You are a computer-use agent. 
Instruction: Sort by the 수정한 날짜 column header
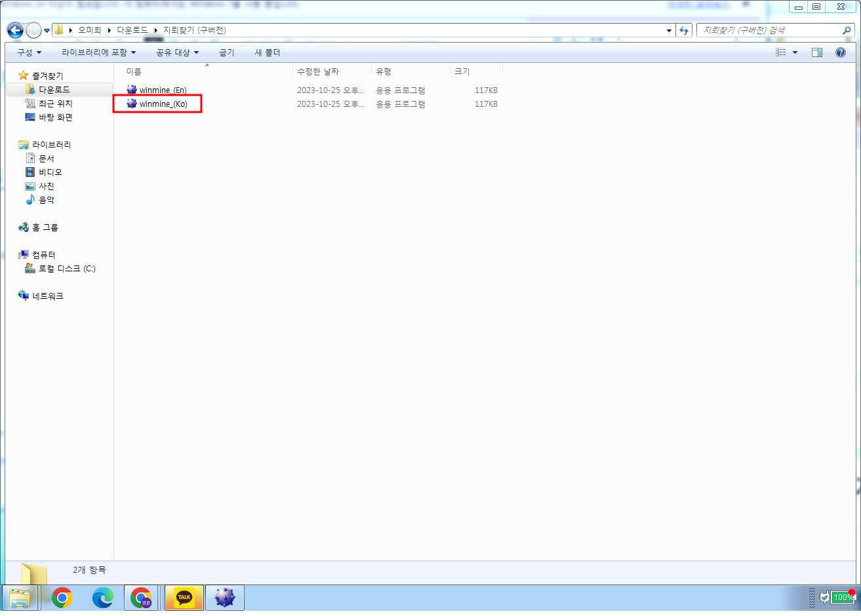pos(332,71)
